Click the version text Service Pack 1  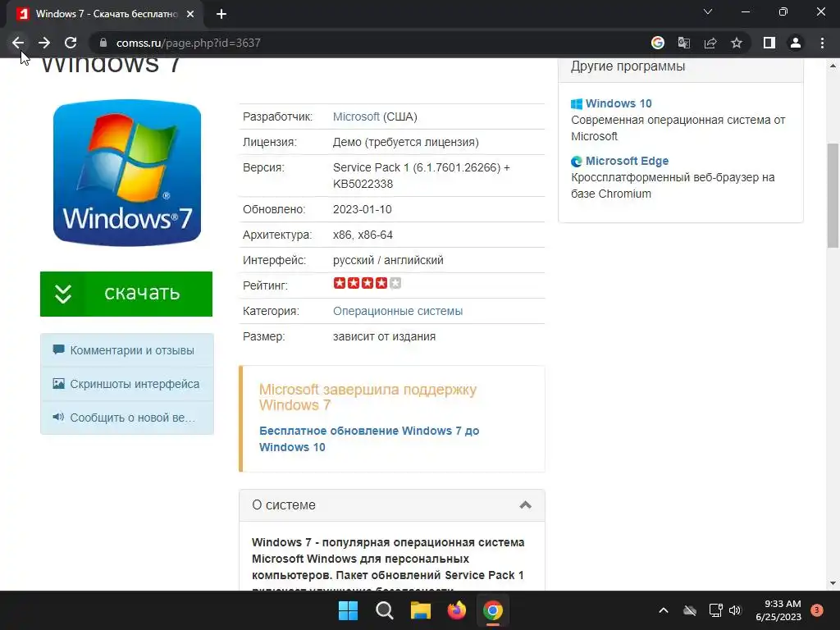tap(421, 176)
